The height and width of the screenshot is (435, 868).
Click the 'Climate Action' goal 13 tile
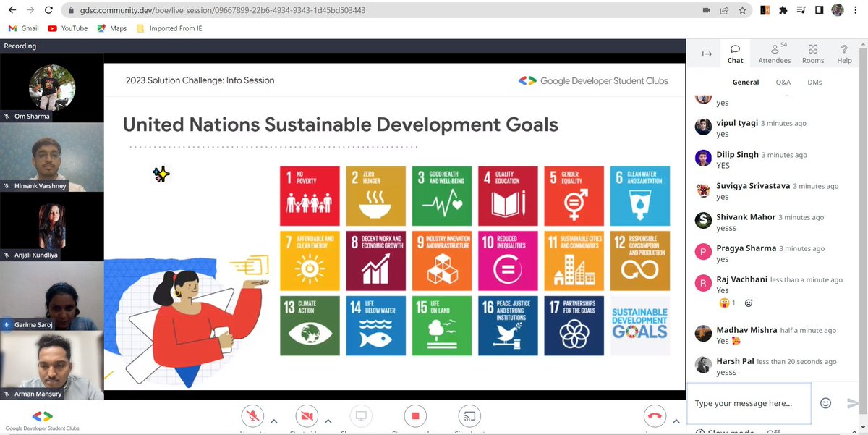[x=310, y=326]
